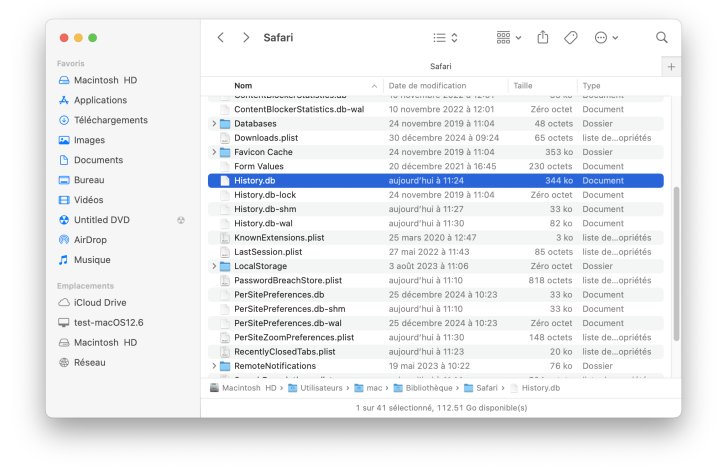Click Safari in the path bar
720x474 pixels.
481,388
